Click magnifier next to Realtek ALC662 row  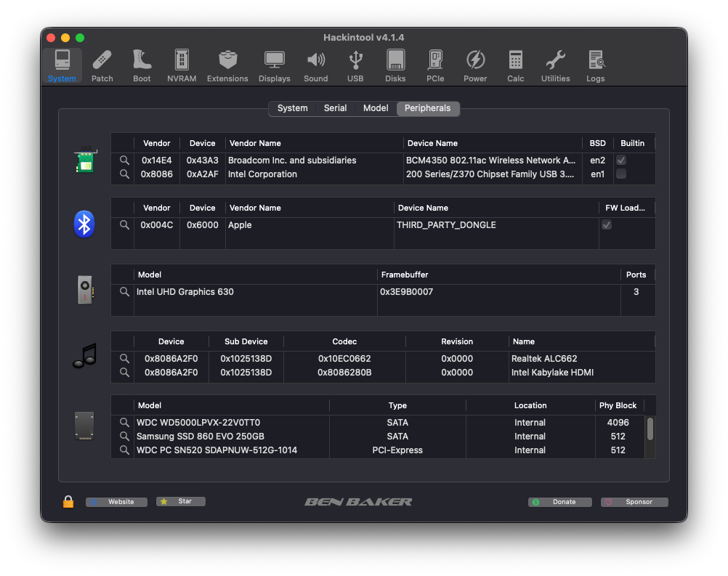click(124, 359)
